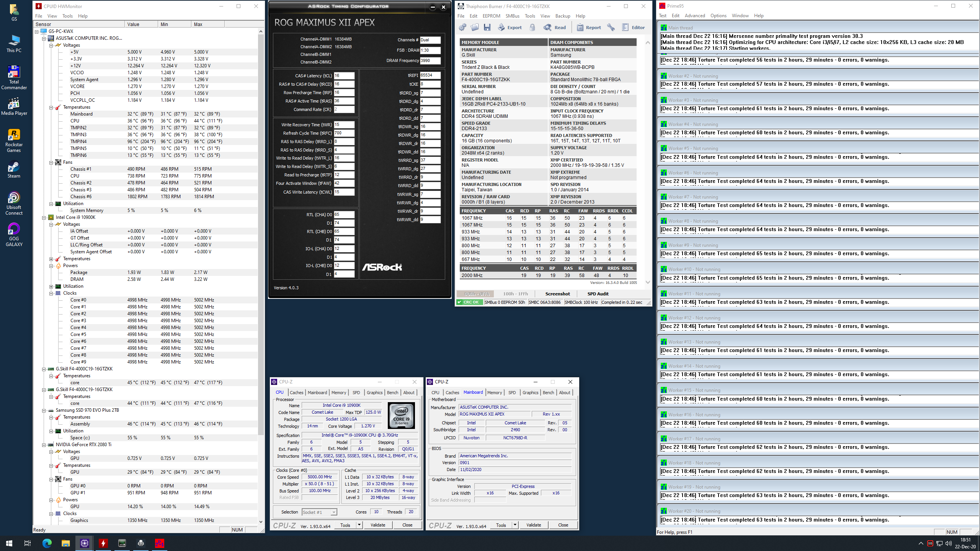980x551 pixels.
Task: Collapse the Intel Core i9 10900K node
Action: 44,217
